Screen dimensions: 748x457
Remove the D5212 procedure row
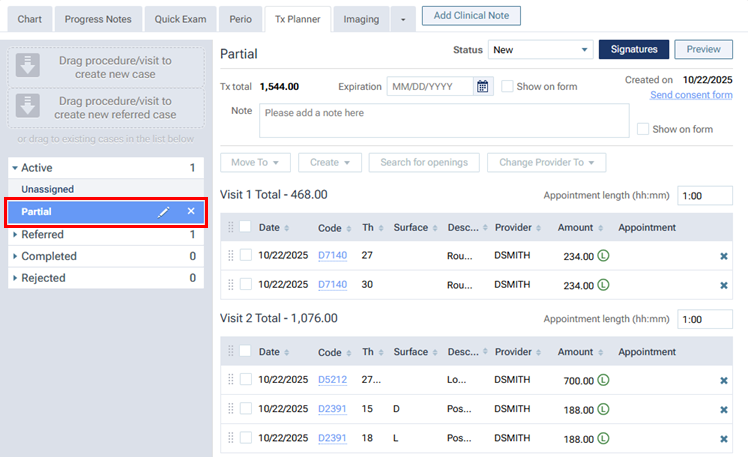click(x=724, y=381)
